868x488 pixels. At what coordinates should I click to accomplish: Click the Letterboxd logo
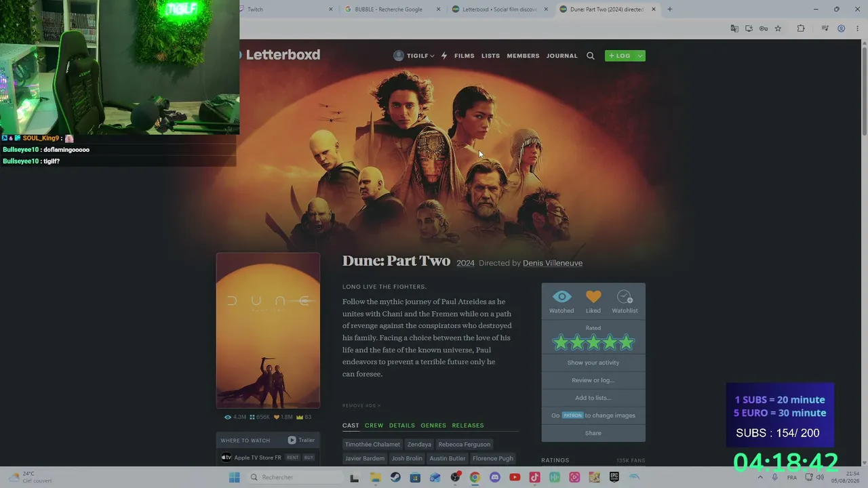(279, 55)
